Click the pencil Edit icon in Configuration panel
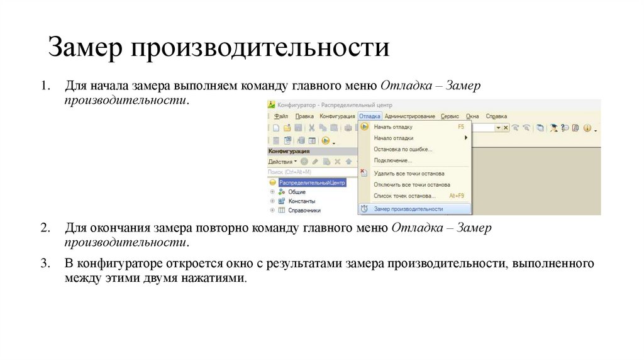Screen dimensions: 644x361 [x=315, y=162]
